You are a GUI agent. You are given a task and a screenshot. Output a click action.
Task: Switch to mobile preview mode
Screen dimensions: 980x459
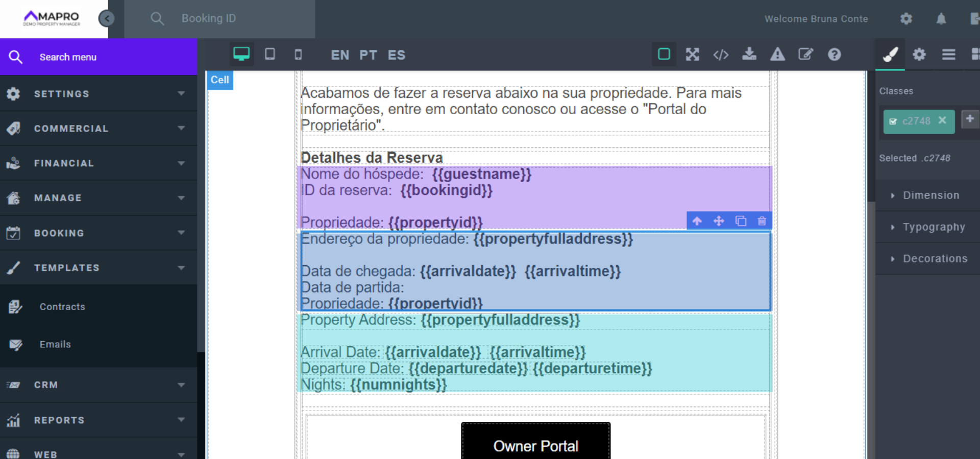(298, 55)
